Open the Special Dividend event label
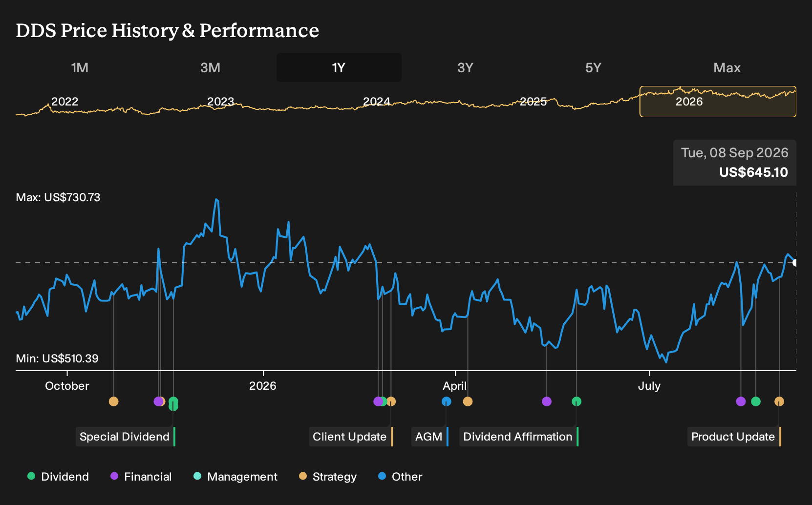Screen dimensions: 812x505 point(126,437)
